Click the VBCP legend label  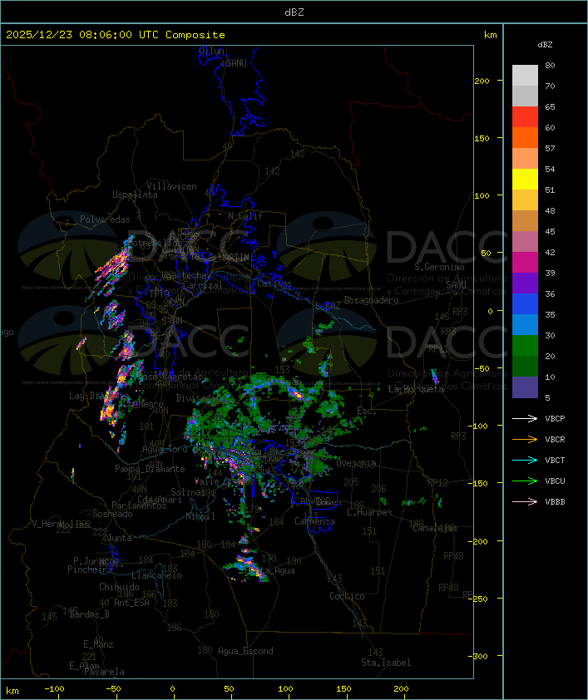(555, 419)
